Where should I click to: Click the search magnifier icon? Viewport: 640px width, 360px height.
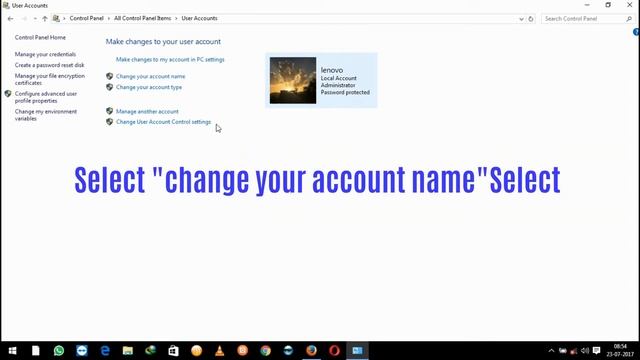629,19
